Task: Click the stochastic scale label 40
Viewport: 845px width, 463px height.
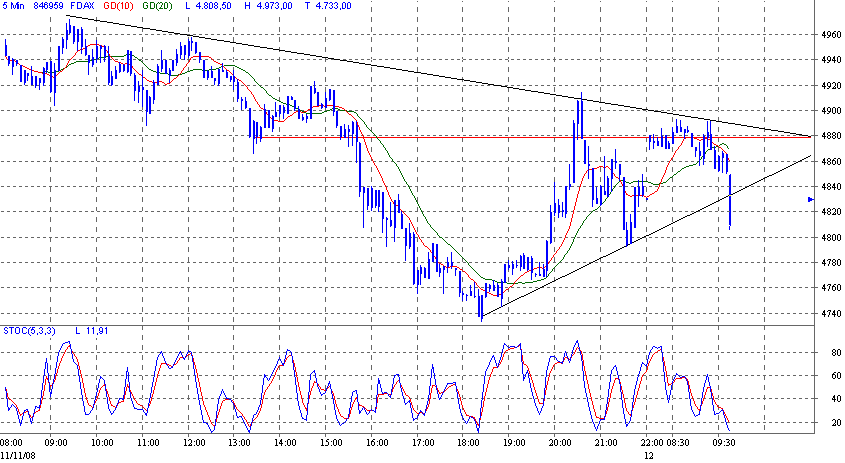Action: tap(836, 399)
